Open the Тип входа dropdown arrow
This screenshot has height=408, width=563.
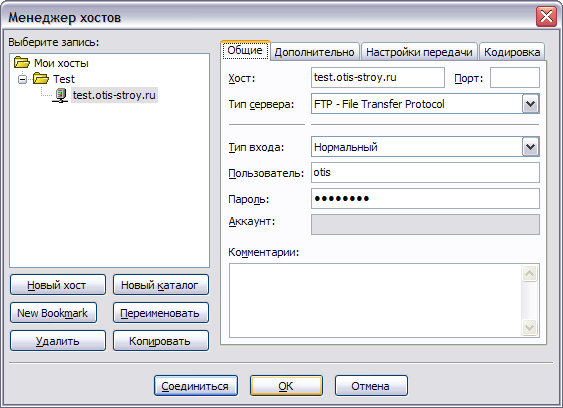(x=530, y=147)
